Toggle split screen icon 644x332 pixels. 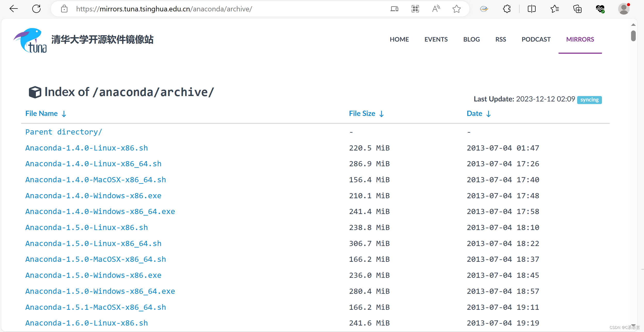pos(532,9)
